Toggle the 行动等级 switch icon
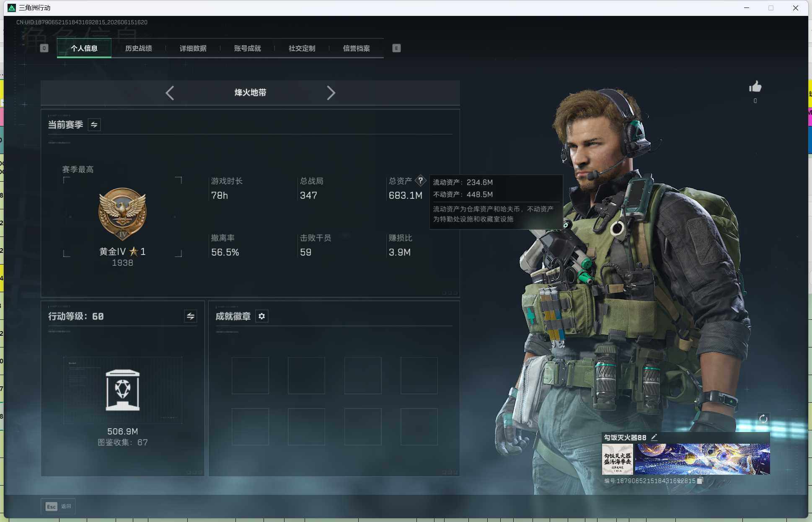Screen dimensions: 812x522 191,316
